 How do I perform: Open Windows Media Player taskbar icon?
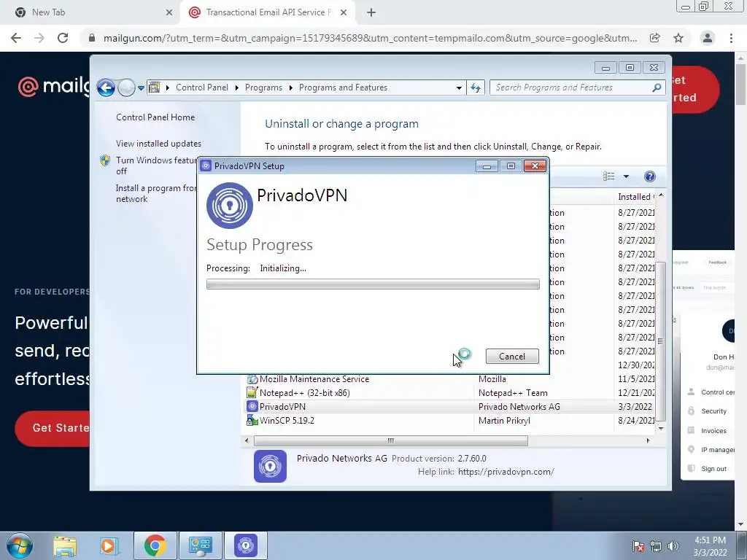(x=108, y=545)
